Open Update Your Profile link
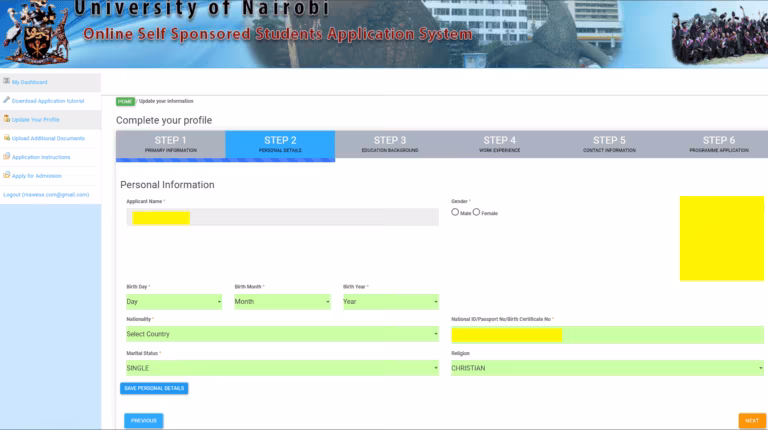Screen dimensions: 768x430 [x=35, y=119]
